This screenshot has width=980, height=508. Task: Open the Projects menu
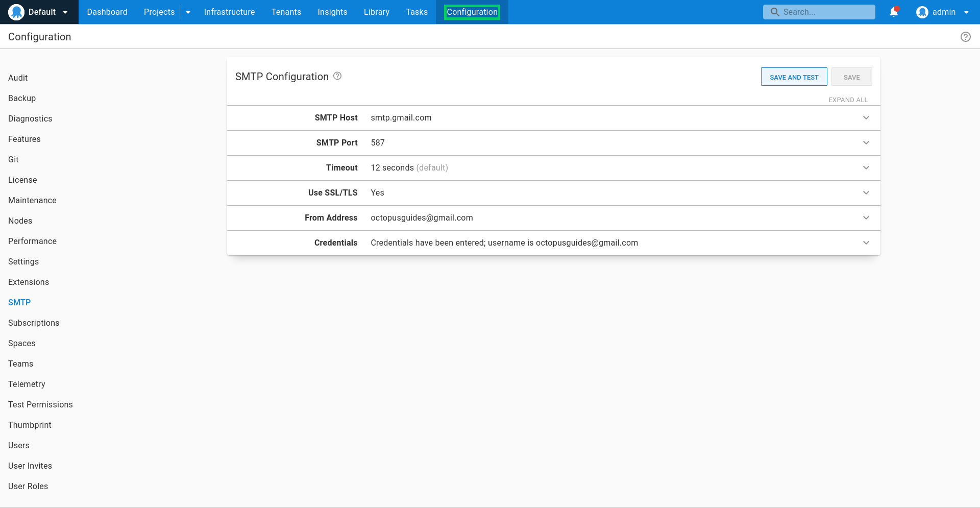[159, 12]
